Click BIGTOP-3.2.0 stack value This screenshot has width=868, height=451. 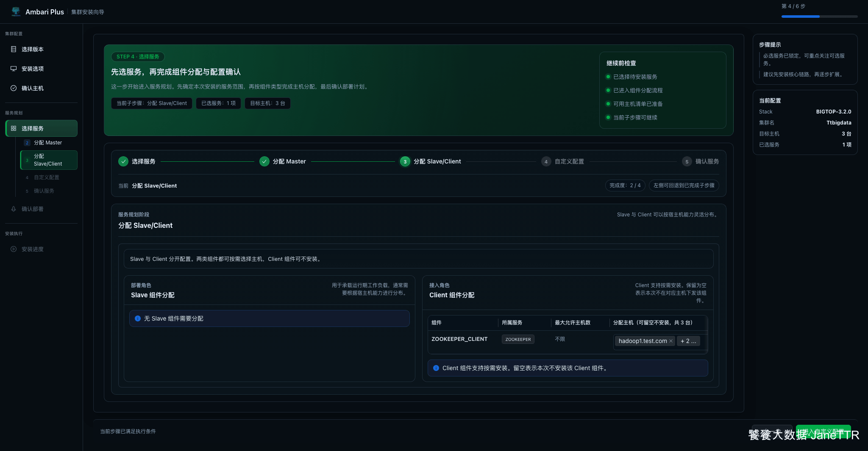tap(834, 112)
